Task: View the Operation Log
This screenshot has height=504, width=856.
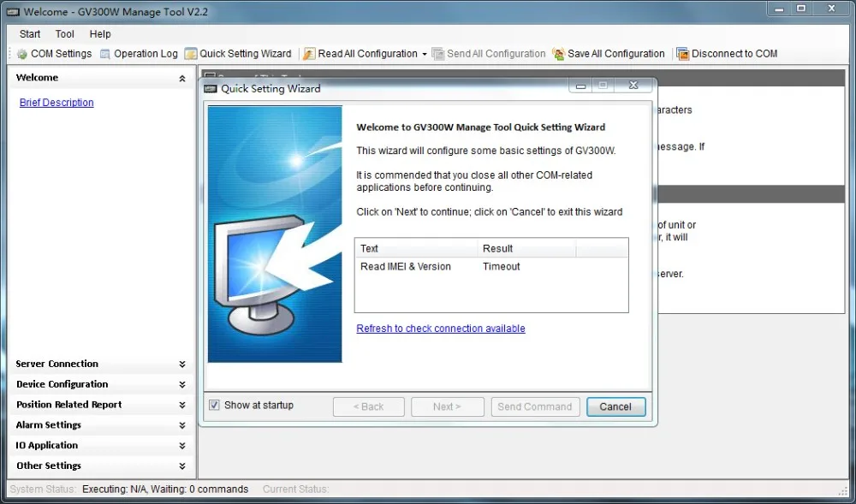Action: [x=139, y=53]
